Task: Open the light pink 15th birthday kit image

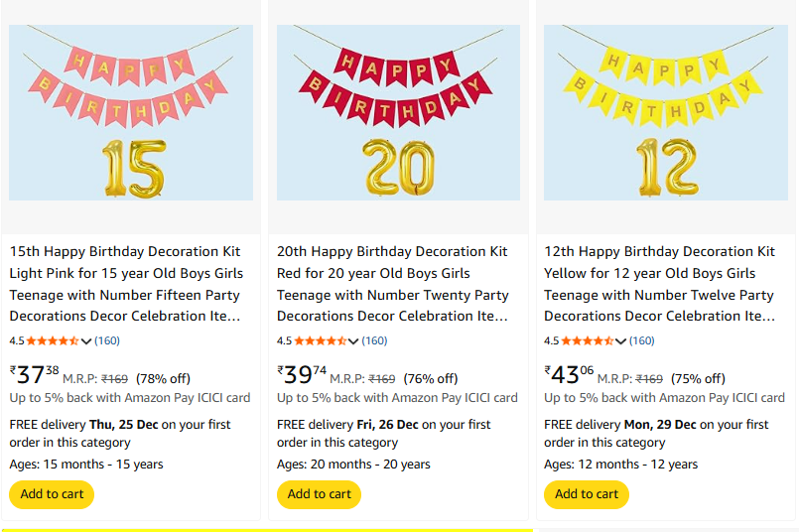Action: click(131, 113)
